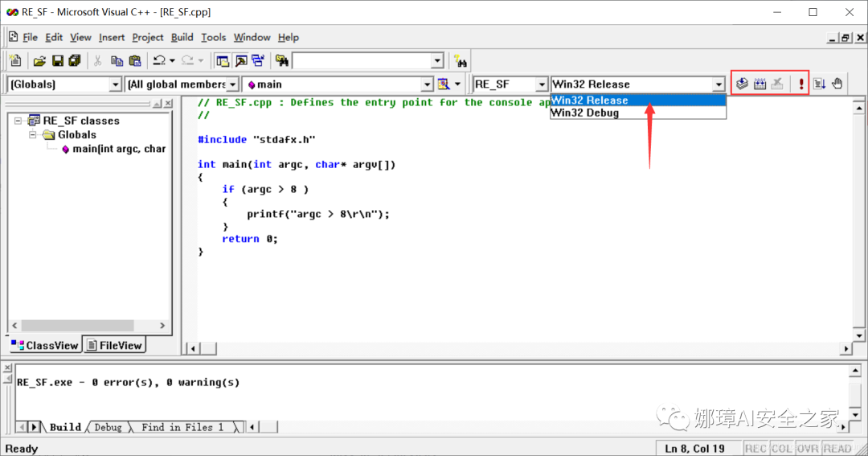
Task: Open the Tools menu
Action: click(213, 37)
